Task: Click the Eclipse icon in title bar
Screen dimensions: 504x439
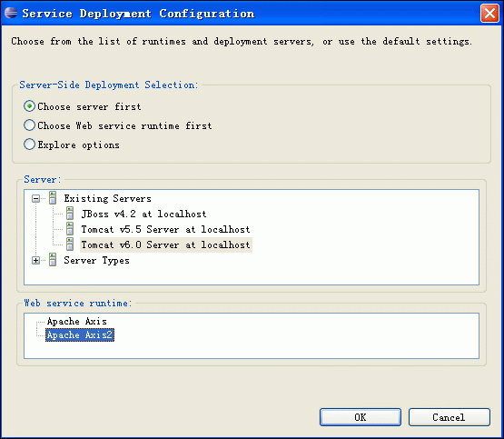Action: tap(11, 13)
